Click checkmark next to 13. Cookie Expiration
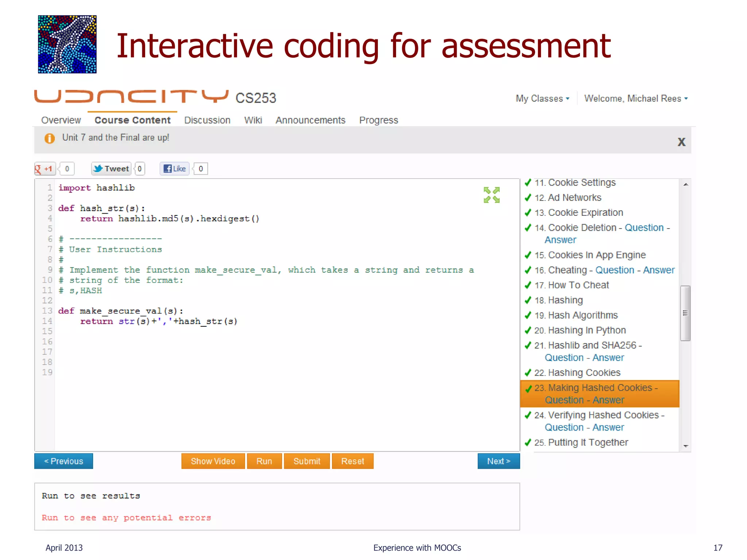The height and width of the screenshot is (560, 747). coord(528,212)
